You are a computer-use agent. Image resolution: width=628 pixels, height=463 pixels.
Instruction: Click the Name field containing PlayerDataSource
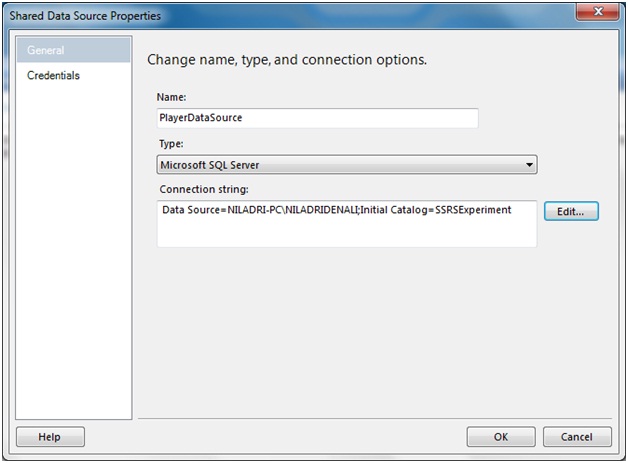317,118
